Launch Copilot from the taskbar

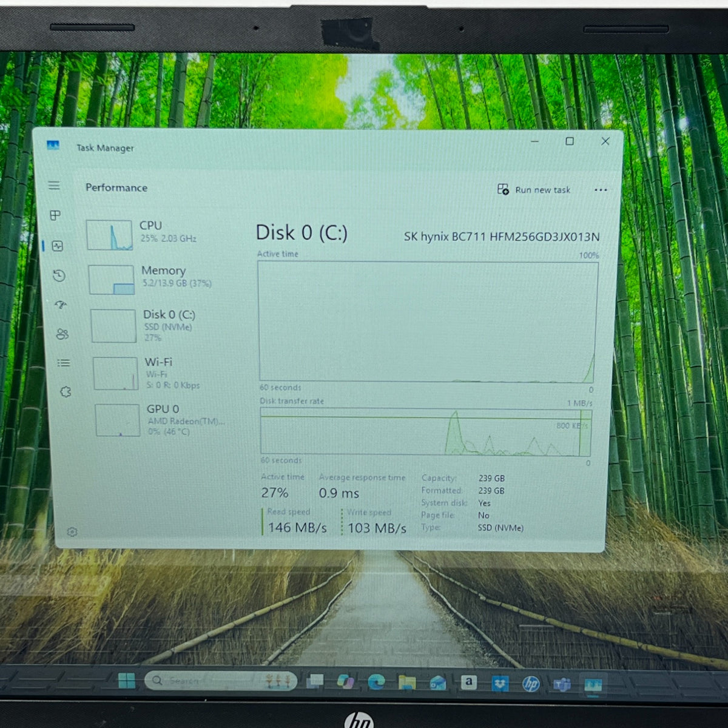click(346, 682)
